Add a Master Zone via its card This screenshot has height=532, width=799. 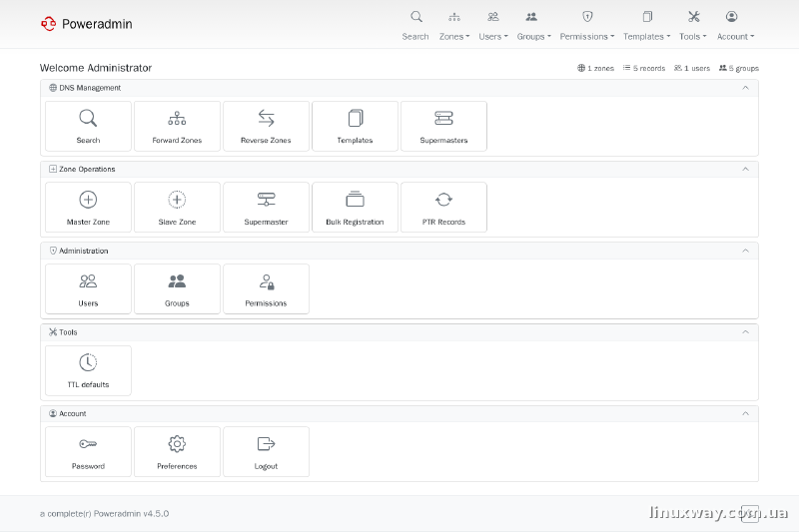(x=88, y=208)
